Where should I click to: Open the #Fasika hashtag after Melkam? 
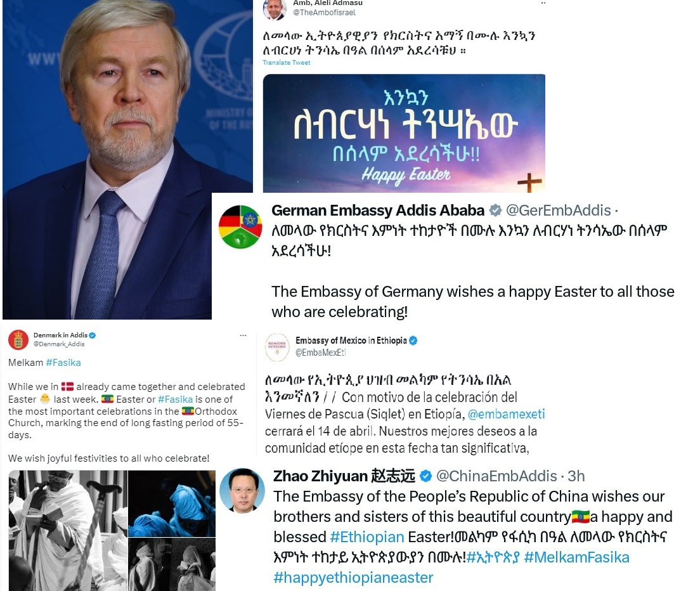63,363
